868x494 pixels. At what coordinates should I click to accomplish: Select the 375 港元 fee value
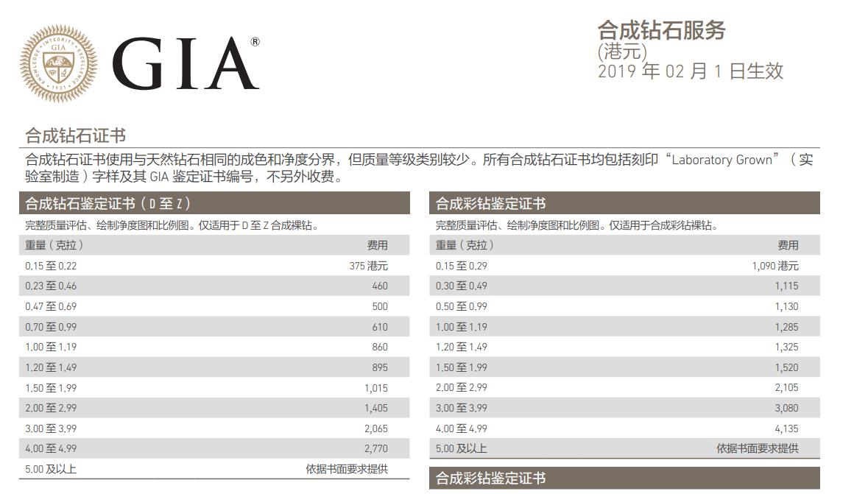click(x=368, y=266)
